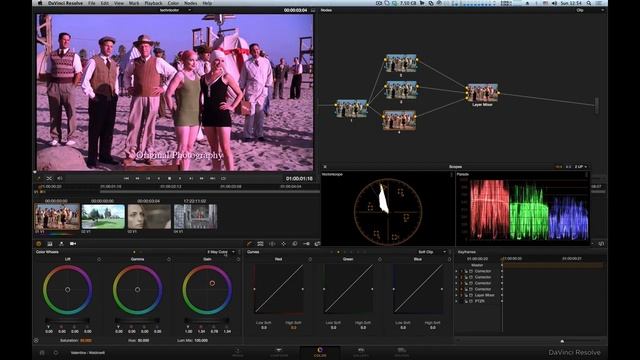Expand the third Corrector keyframe track
The height and width of the screenshot is (360, 640).
(x=456, y=283)
